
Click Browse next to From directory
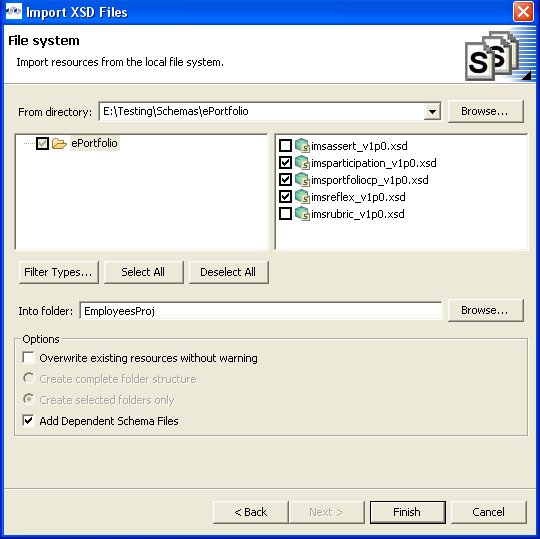[486, 111]
